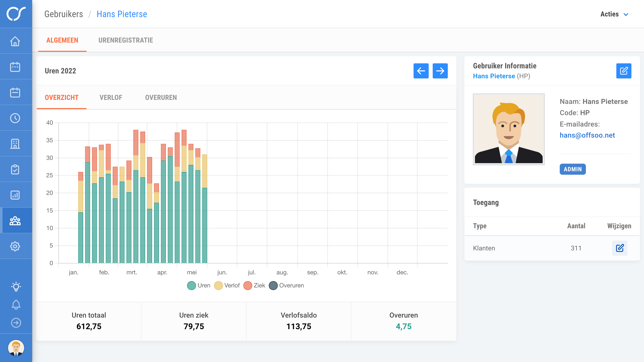Click the clipboard checklist sidebar icon

[x=15, y=169]
